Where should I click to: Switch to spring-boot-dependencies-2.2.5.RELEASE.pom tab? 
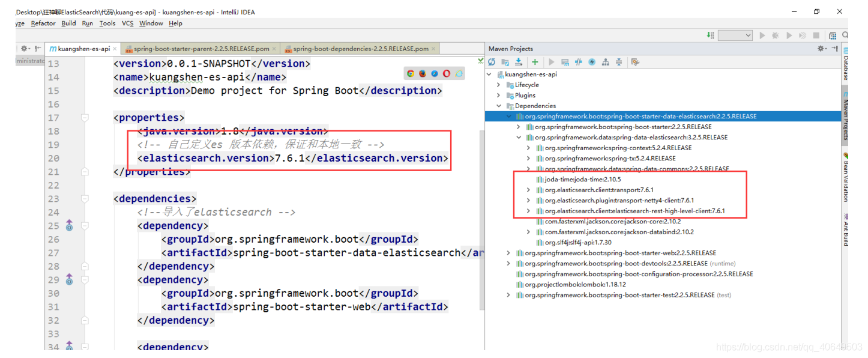pos(361,49)
